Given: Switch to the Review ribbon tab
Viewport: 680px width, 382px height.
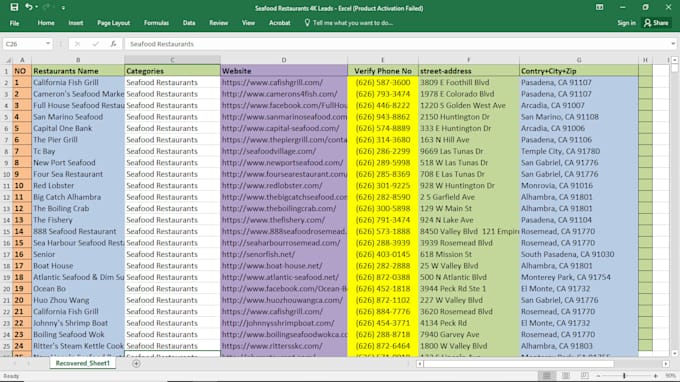Looking at the screenshot, I should click(219, 23).
